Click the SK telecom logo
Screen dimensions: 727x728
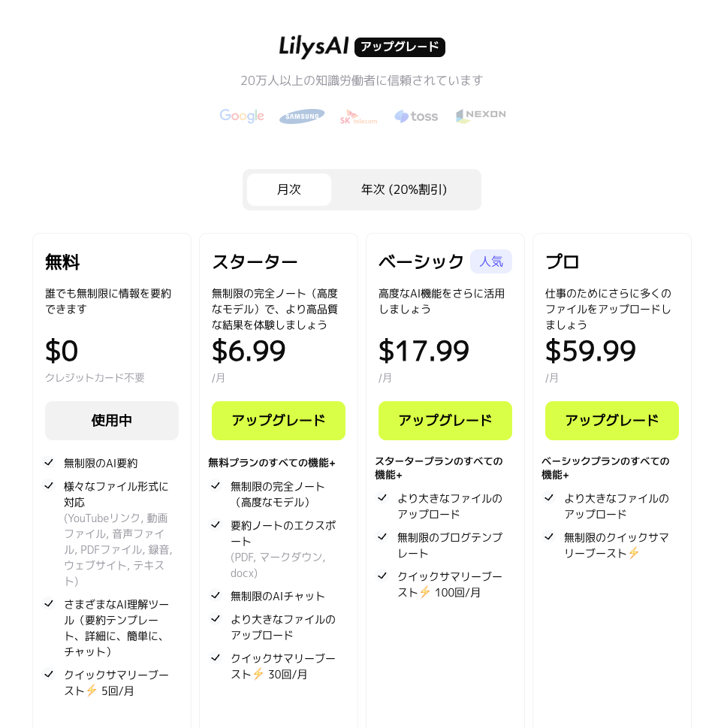tap(358, 117)
